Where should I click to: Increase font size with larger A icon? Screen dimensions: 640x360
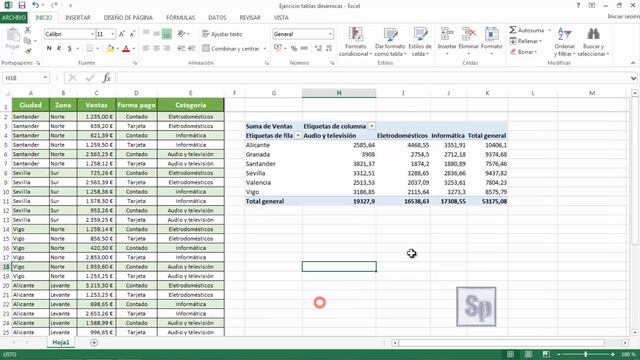click(x=122, y=34)
